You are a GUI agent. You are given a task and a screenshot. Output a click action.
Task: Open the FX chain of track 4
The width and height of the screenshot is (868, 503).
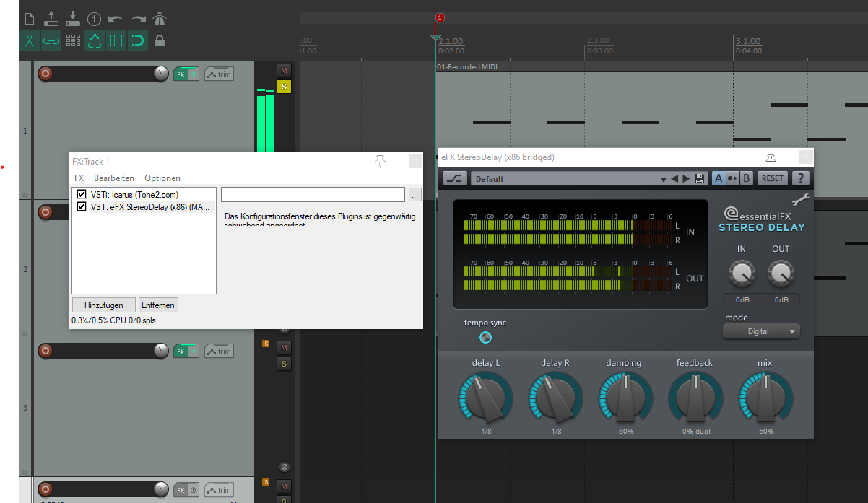pos(181,490)
